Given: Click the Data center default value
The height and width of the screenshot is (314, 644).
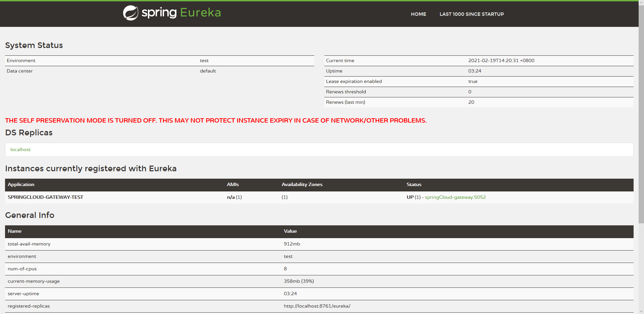Looking at the screenshot, I should pyautogui.click(x=208, y=71).
